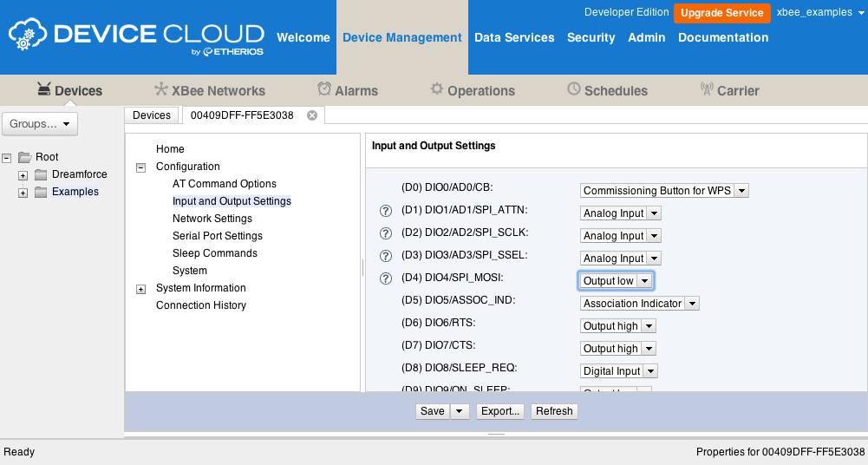This screenshot has width=868, height=465.
Task: Open Sleep Commands
Action: 215,253
